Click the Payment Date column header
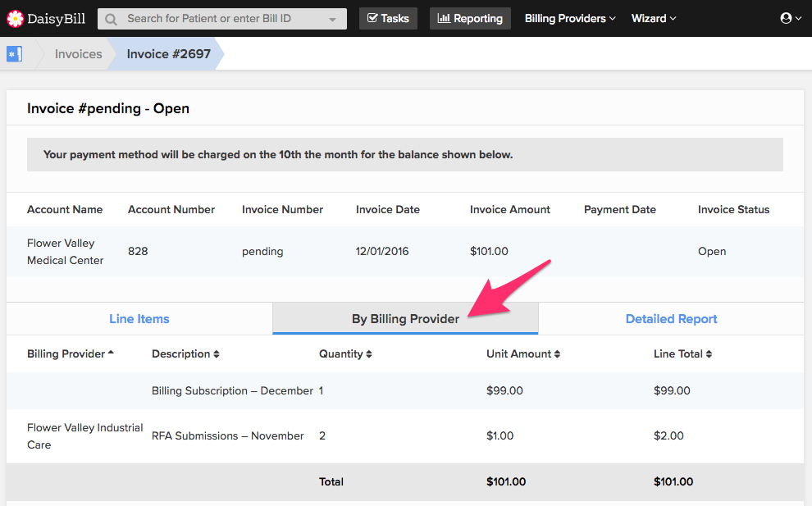The image size is (812, 506). click(x=620, y=209)
